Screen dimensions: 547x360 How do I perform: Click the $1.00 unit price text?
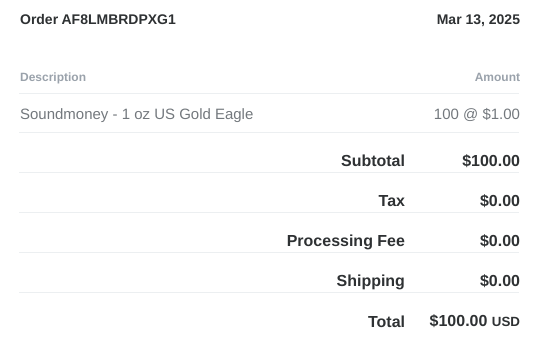tap(501, 114)
